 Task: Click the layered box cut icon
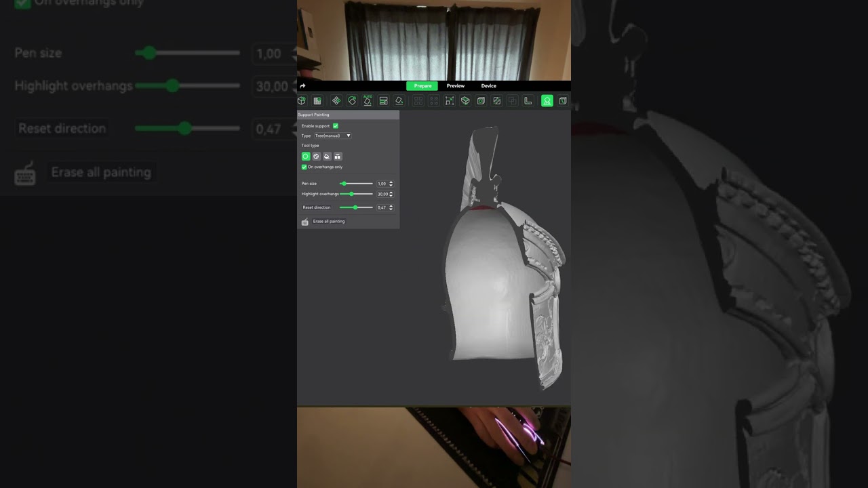[x=465, y=101]
